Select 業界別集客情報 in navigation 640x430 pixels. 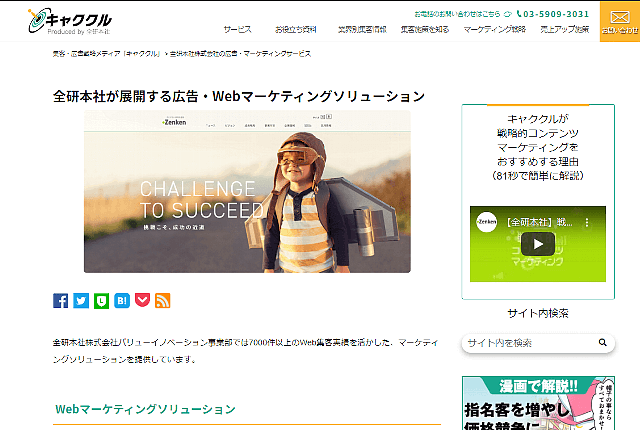362,30
